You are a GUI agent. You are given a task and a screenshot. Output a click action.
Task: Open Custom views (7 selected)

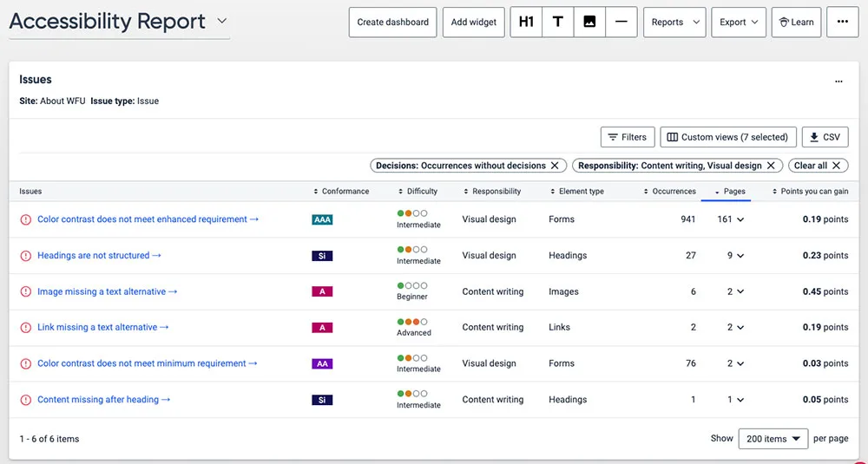click(728, 137)
